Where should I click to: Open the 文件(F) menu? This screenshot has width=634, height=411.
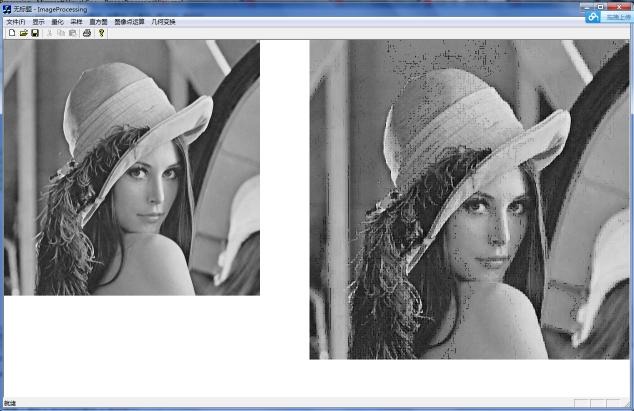pos(16,22)
